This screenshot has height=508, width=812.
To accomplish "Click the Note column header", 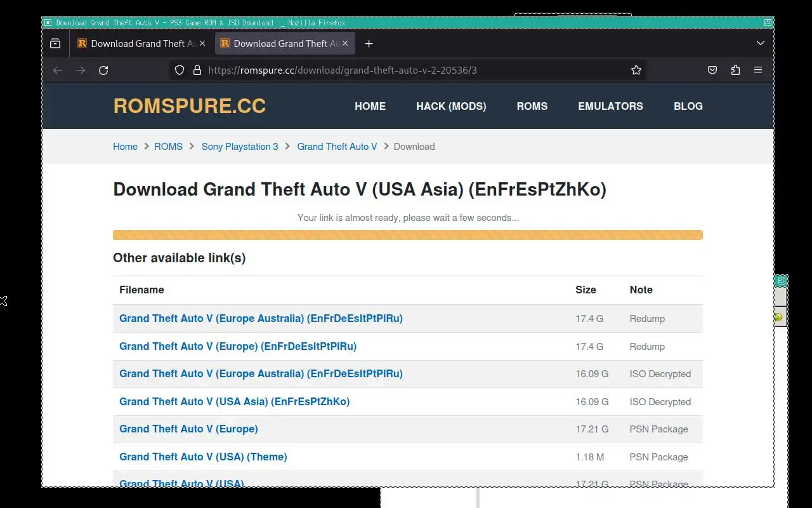I will [x=641, y=290].
